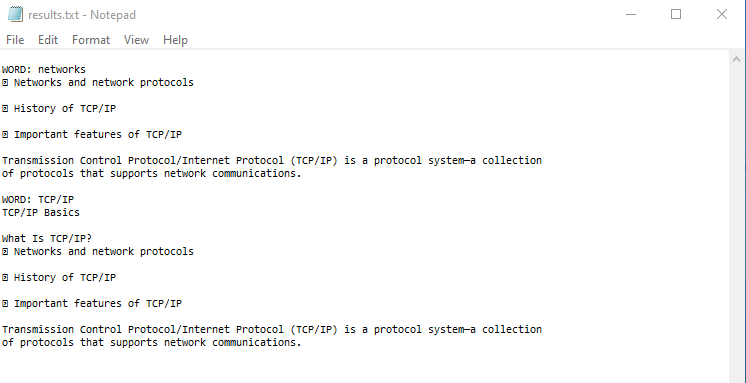This screenshot has height=383, width=746.
Task: Click the Notepad icon in title bar
Action: coord(15,15)
